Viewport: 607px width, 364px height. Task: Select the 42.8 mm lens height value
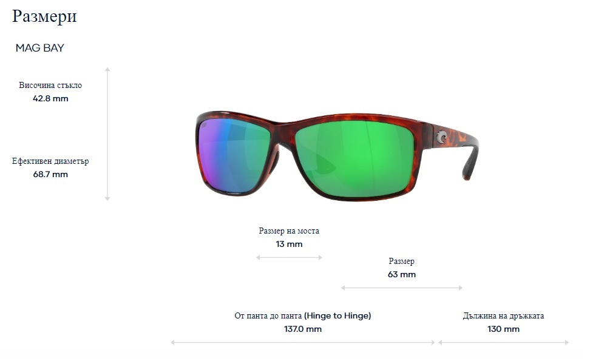(50, 98)
